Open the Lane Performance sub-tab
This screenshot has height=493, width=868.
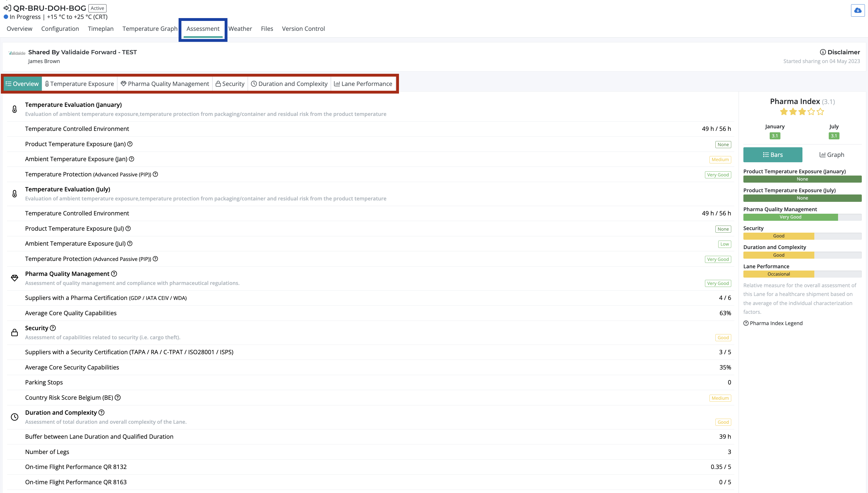(363, 84)
